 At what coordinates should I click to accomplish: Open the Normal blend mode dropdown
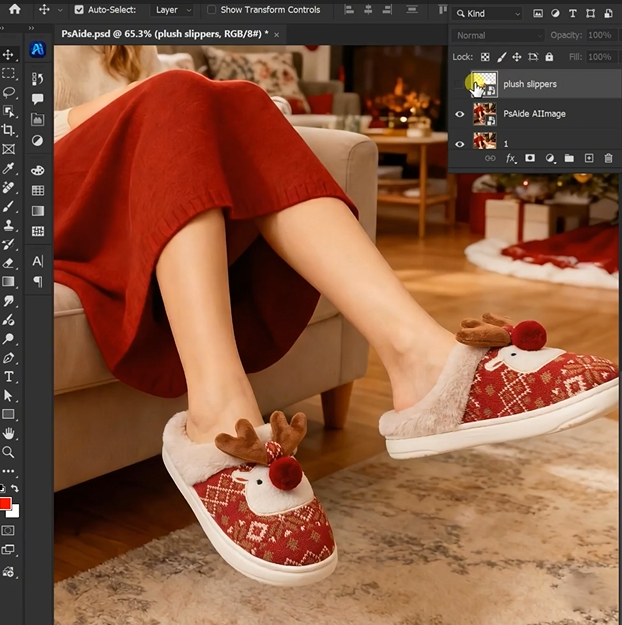coord(498,35)
